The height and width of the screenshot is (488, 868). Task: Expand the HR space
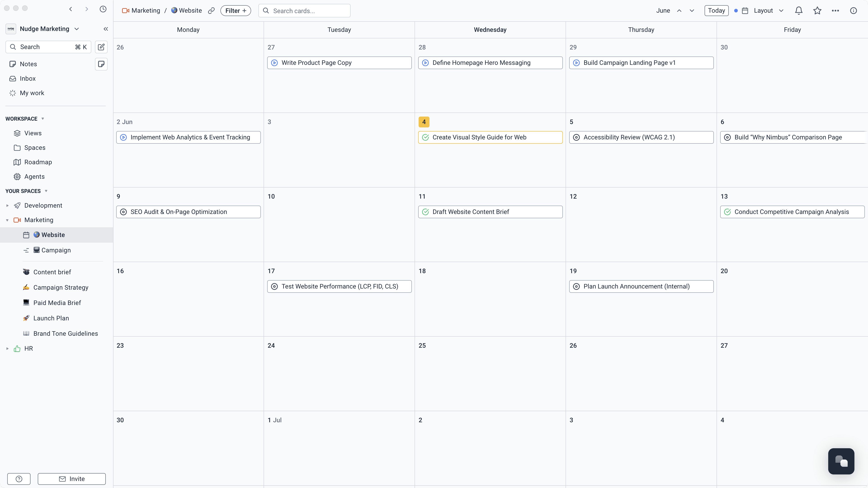pos(7,349)
